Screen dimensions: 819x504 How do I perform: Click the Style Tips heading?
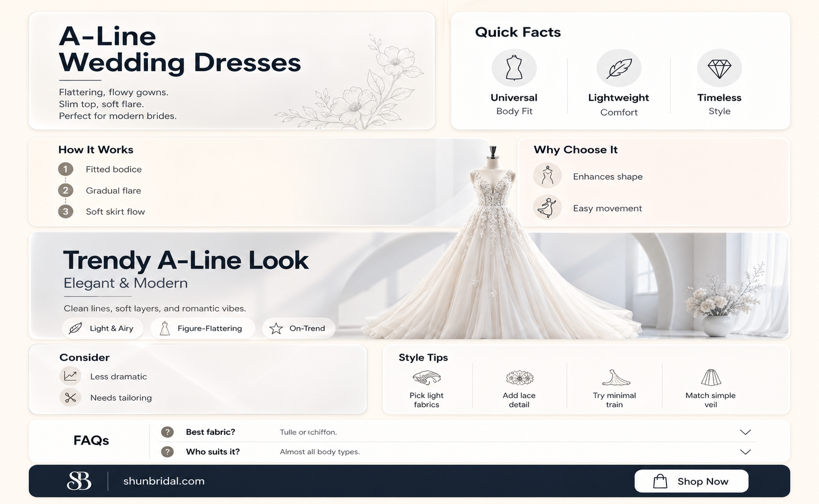tap(423, 358)
